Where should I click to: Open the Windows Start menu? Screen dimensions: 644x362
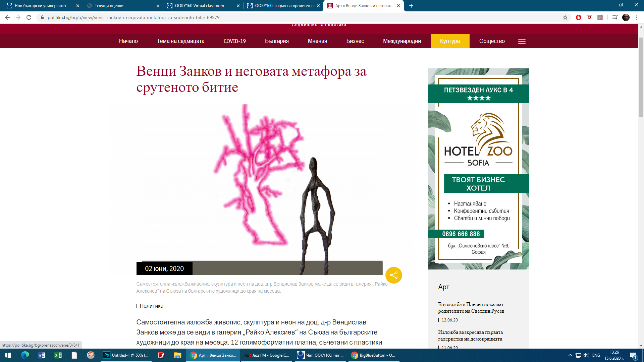coord(8,355)
